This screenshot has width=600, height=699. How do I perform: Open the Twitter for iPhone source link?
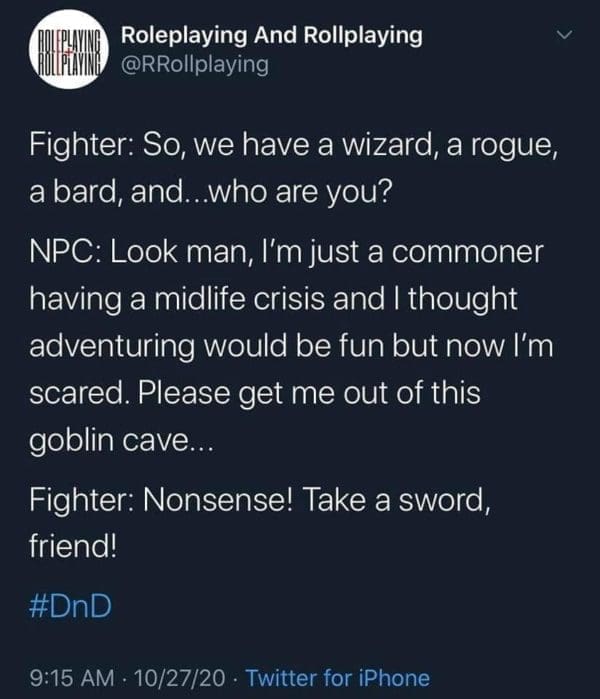337,677
